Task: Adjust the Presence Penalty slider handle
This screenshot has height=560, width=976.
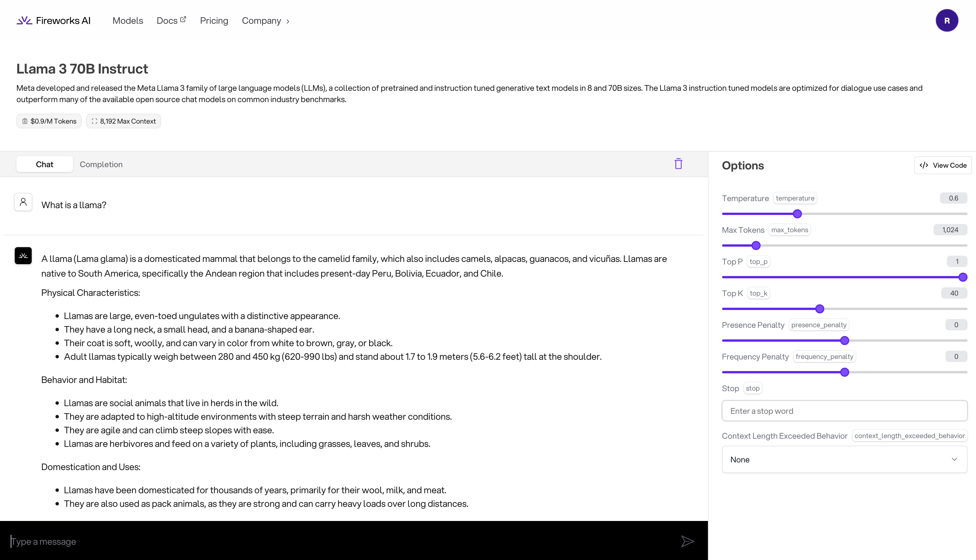Action: (844, 341)
